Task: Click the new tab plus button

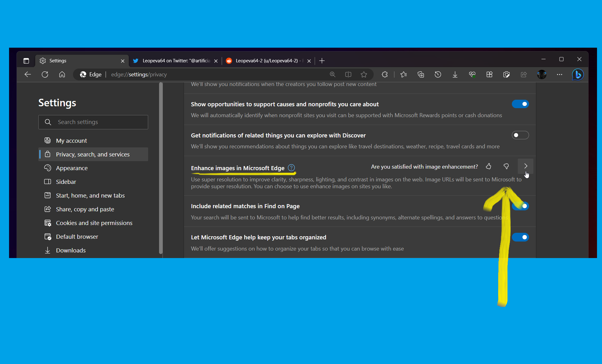Action: click(x=322, y=61)
